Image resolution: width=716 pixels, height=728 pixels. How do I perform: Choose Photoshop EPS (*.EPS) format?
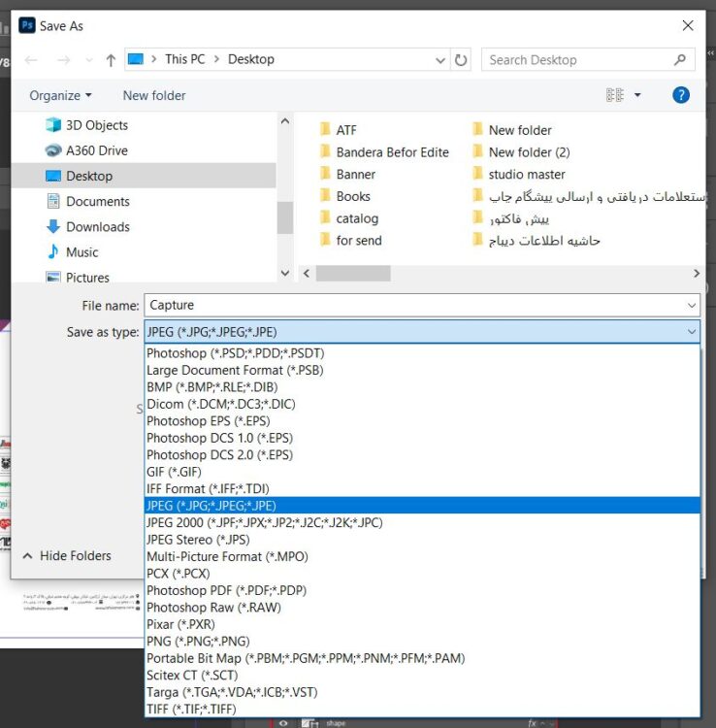(x=422, y=421)
